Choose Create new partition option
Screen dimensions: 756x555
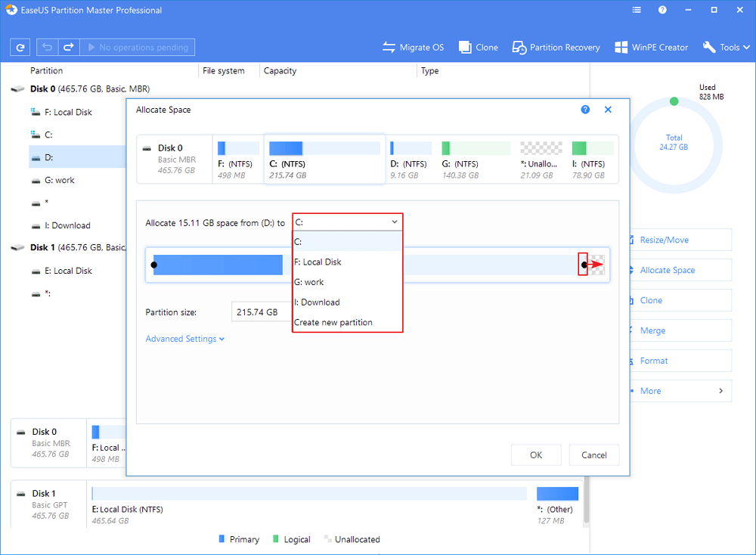[x=347, y=322]
